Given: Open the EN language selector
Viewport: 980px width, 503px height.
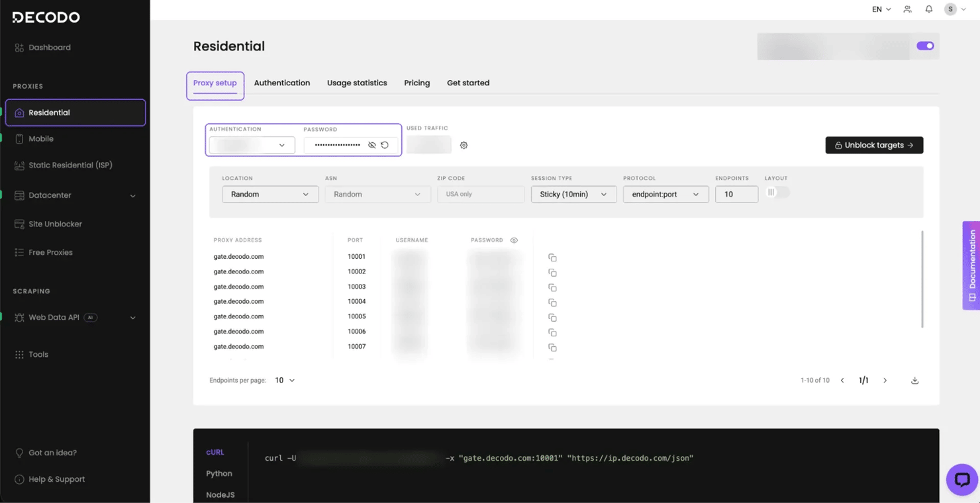Looking at the screenshot, I should point(881,9).
